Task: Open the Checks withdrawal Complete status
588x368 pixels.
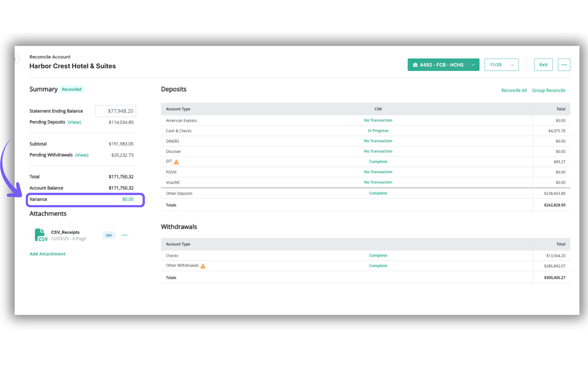Action: 378,256
